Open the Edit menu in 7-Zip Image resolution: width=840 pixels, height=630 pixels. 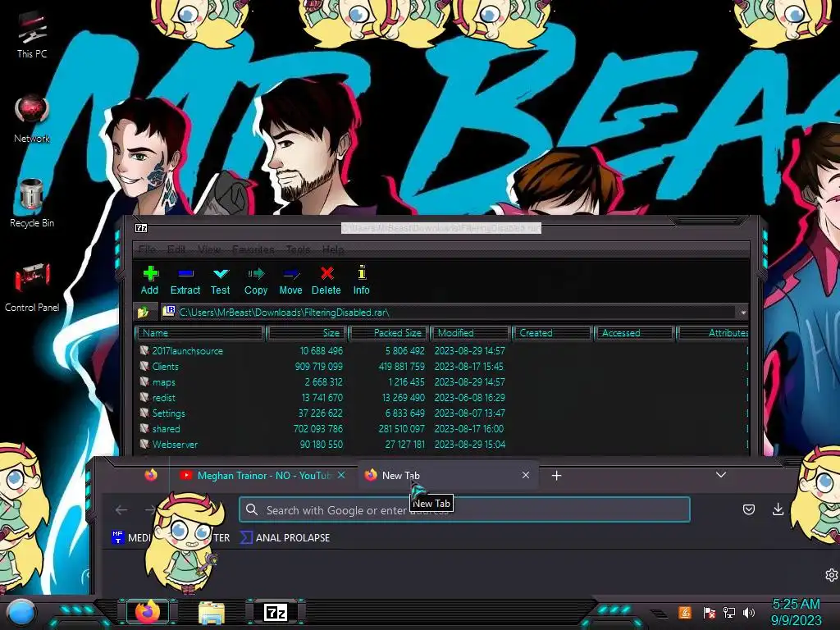176,249
